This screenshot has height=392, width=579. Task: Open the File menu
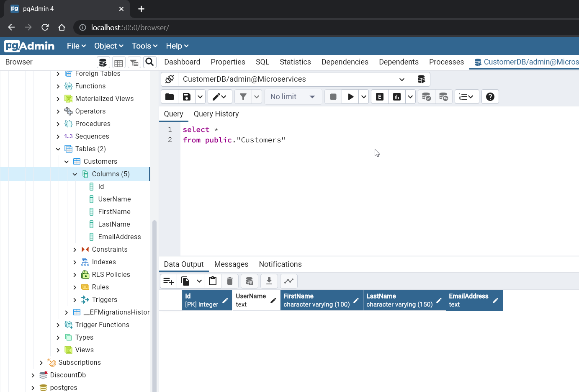coord(76,46)
